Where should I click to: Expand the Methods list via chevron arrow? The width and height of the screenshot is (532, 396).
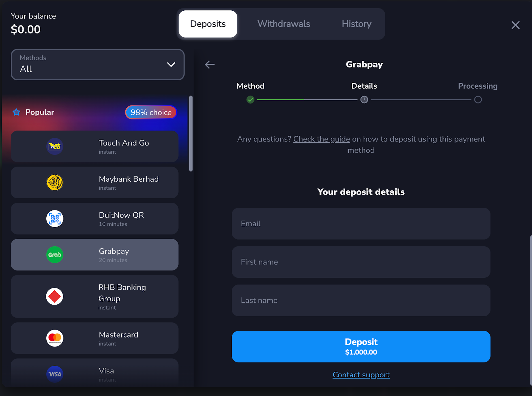coord(171,65)
